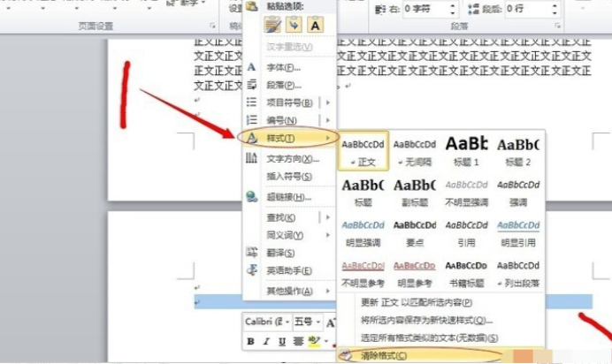Select Keep Text Only paste icon

(x=314, y=26)
